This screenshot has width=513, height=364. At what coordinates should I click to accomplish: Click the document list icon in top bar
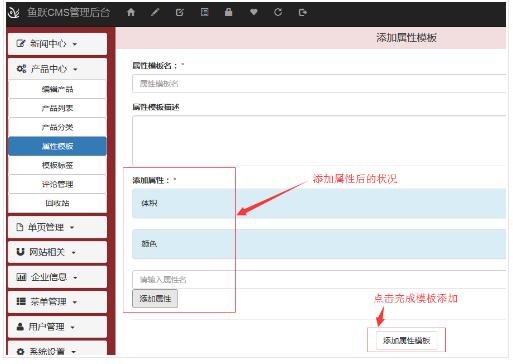(204, 12)
